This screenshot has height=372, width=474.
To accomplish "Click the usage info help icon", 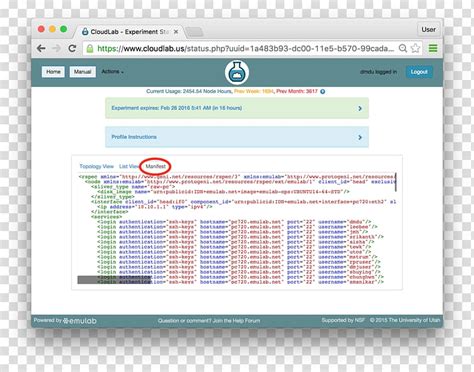I will 323,91.
